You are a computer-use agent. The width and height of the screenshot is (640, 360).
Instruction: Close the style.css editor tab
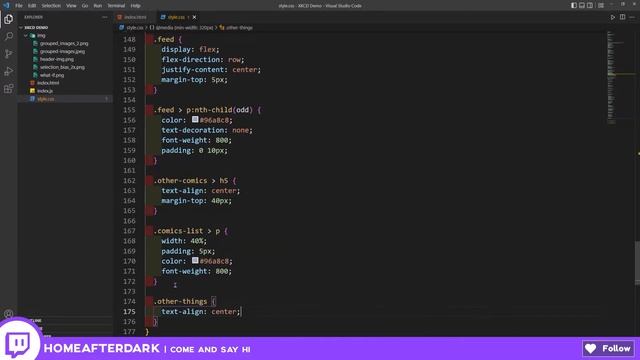click(194, 17)
